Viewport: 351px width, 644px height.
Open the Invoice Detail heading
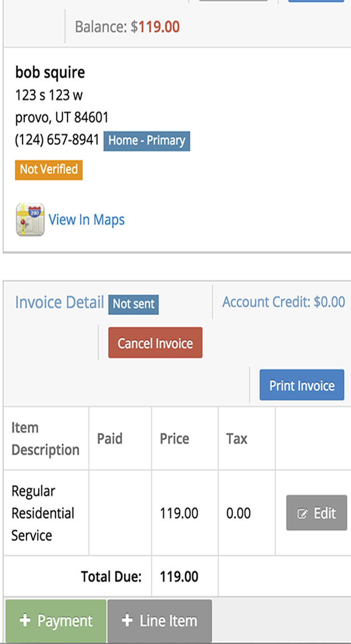pos(58,302)
